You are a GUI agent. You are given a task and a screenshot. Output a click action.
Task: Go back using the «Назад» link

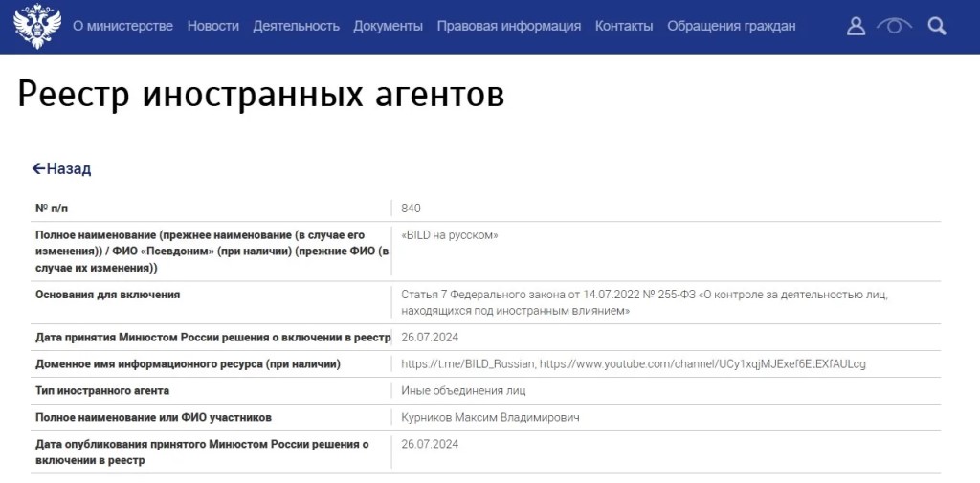pyautogui.click(x=62, y=168)
